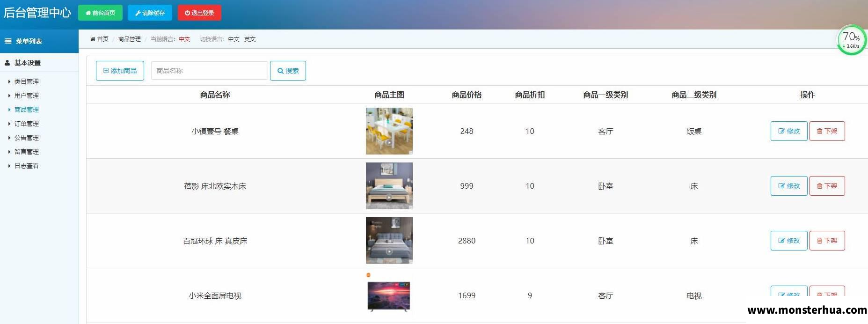Viewport: 868px width, 324px height.
Task: Click the discount value 9
Action: (x=530, y=296)
